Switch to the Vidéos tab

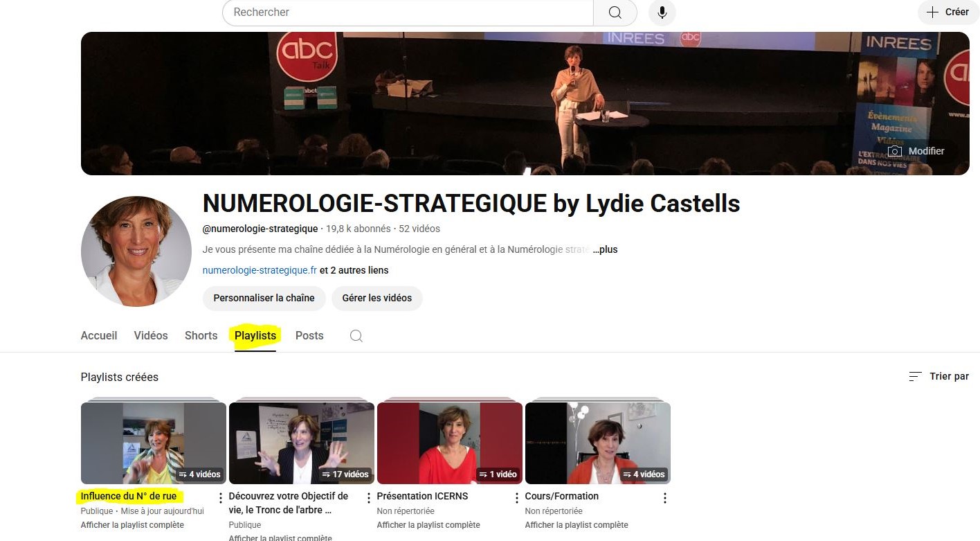pos(151,335)
